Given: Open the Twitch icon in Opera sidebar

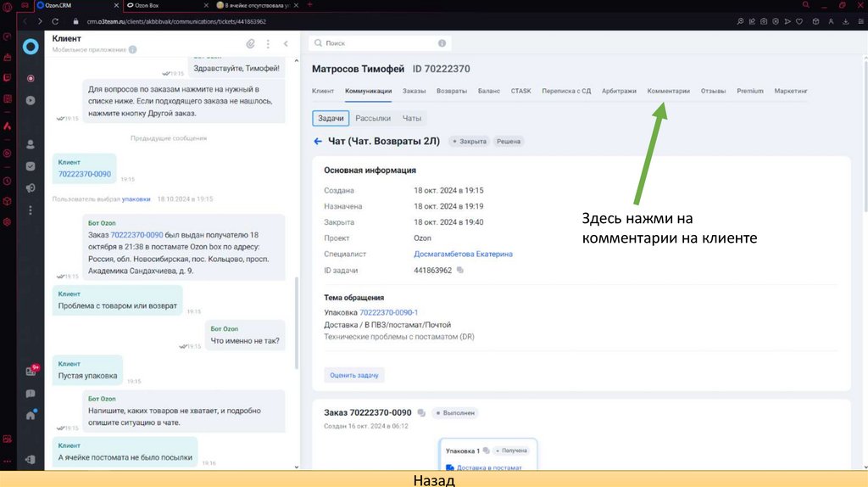Looking at the screenshot, I should 7,78.
